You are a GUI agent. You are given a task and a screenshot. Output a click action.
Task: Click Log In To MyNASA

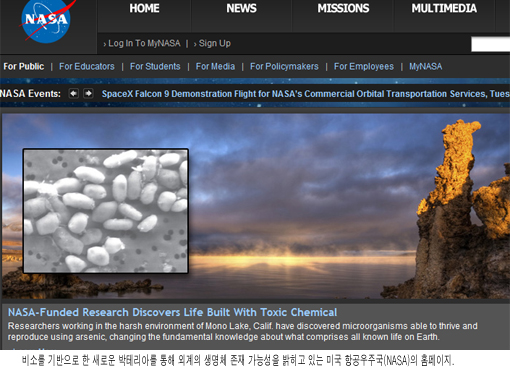[x=144, y=43]
